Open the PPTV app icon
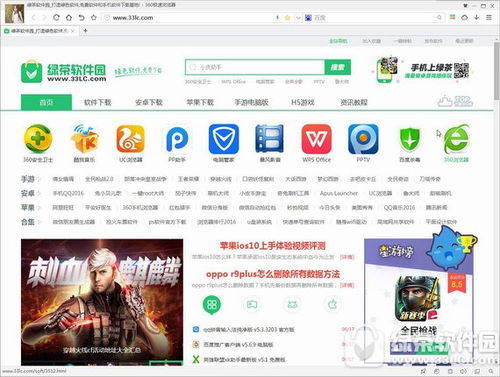This screenshot has width=500, height=377. click(x=363, y=139)
